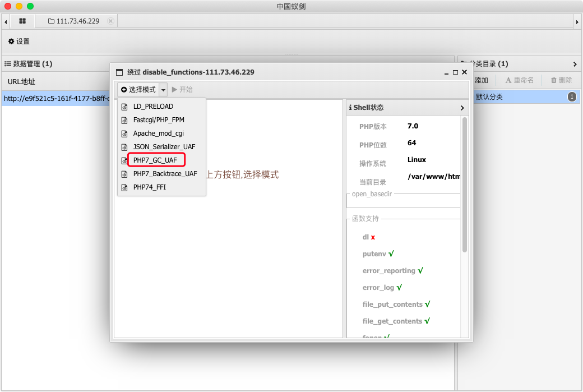
Task: Click the macOS red close button
Action: (8, 6)
